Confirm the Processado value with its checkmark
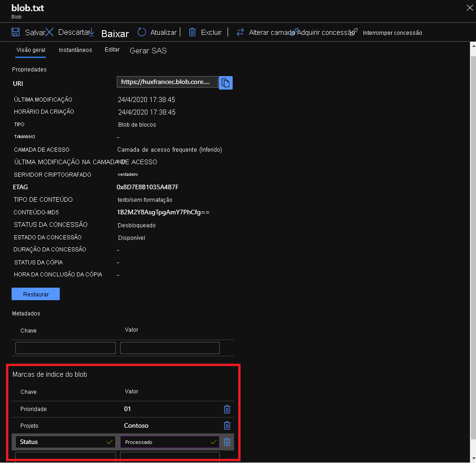 tap(213, 442)
